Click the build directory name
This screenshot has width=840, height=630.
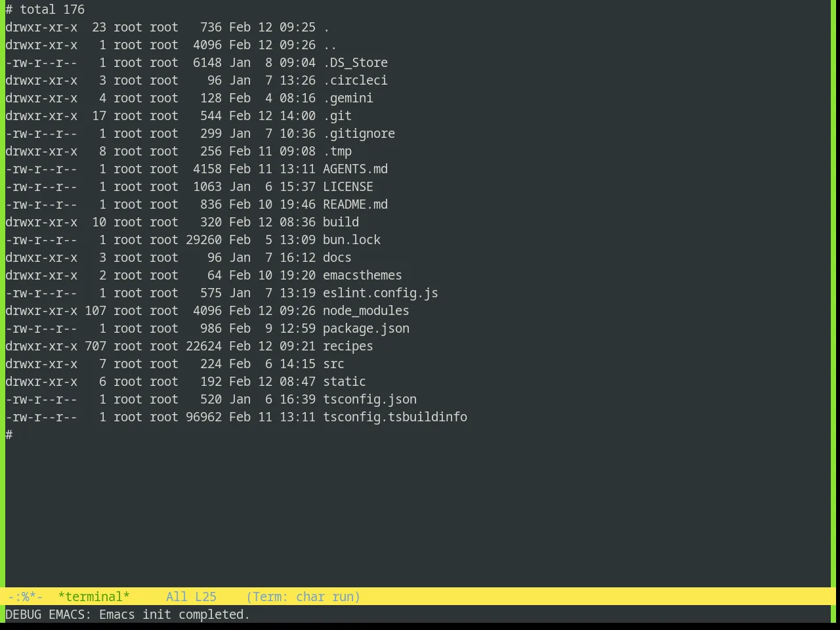[341, 222]
